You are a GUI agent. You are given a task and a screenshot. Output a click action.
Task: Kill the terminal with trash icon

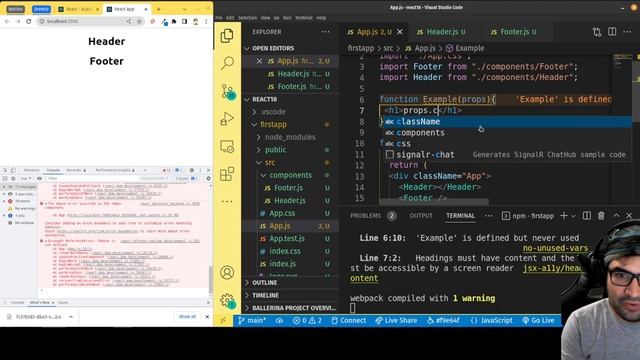[x=601, y=216]
